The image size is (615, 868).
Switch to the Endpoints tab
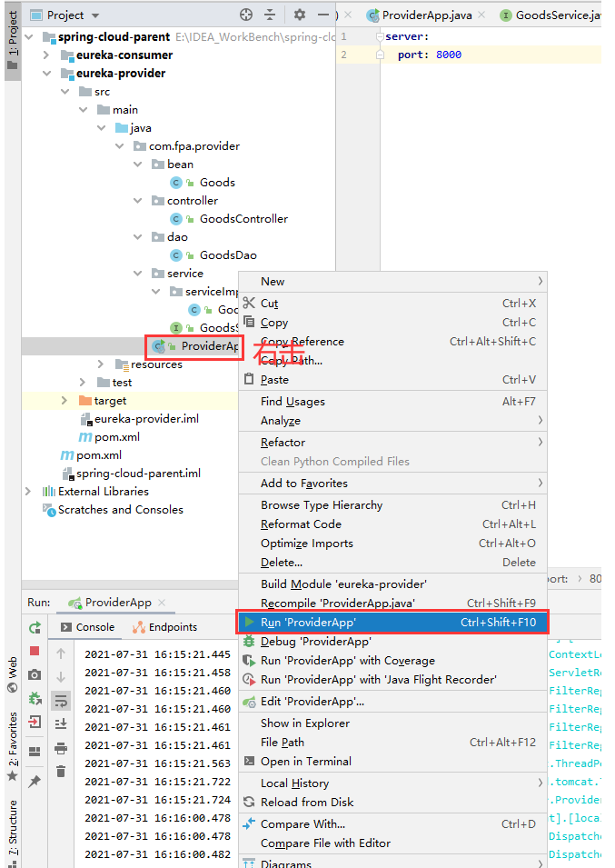click(164, 627)
